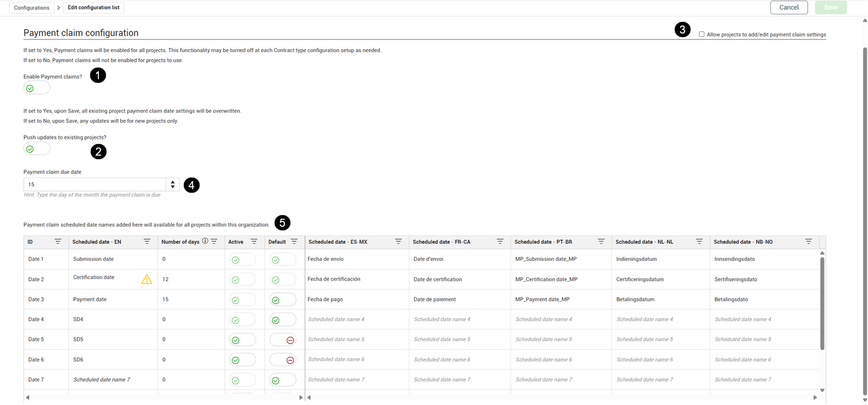This screenshot has height=405, width=868.
Task: Click table's vertical scrollbar up arrow
Action: (x=822, y=253)
